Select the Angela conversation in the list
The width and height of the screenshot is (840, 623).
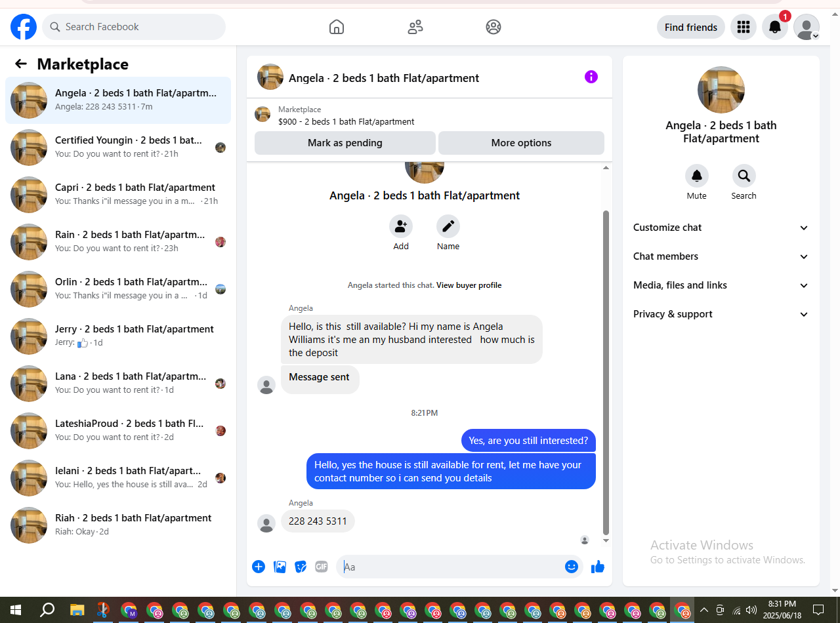coord(118,100)
